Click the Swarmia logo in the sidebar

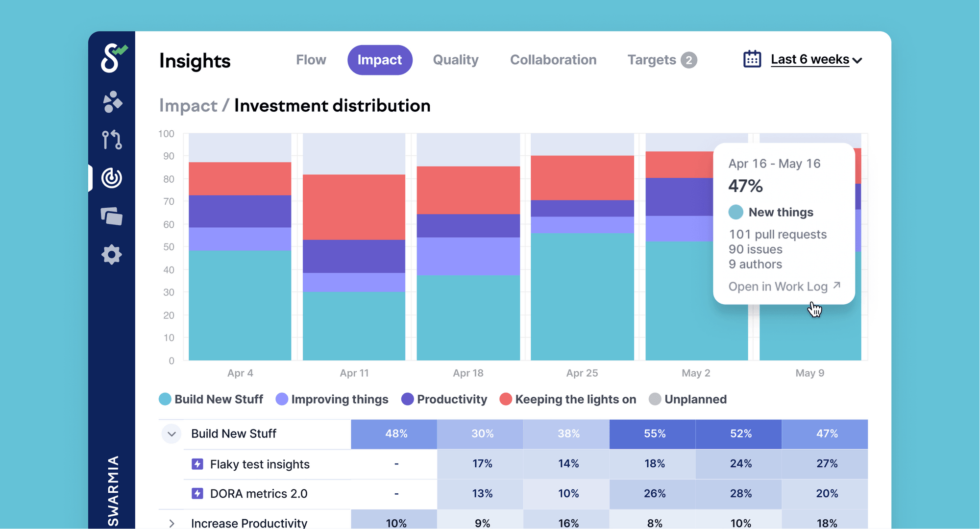(112, 60)
